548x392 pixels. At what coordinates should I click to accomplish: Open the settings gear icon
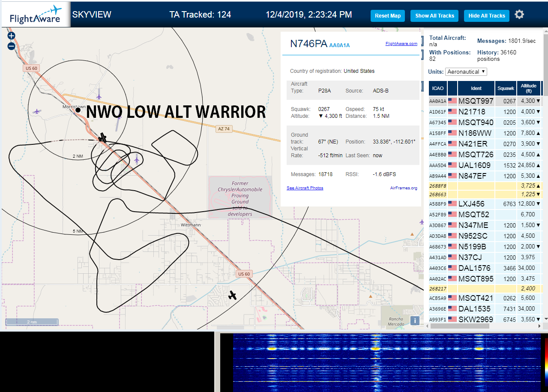(x=519, y=15)
